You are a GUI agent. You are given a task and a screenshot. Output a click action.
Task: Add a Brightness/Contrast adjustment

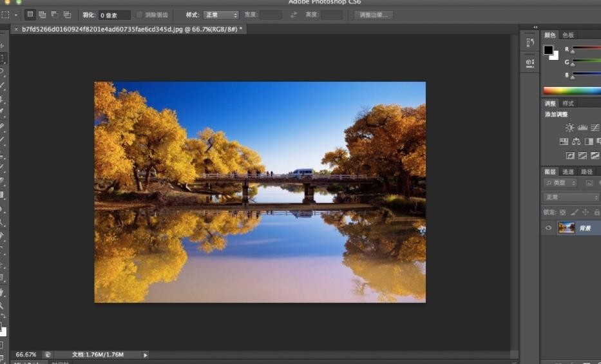(x=569, y=128)
